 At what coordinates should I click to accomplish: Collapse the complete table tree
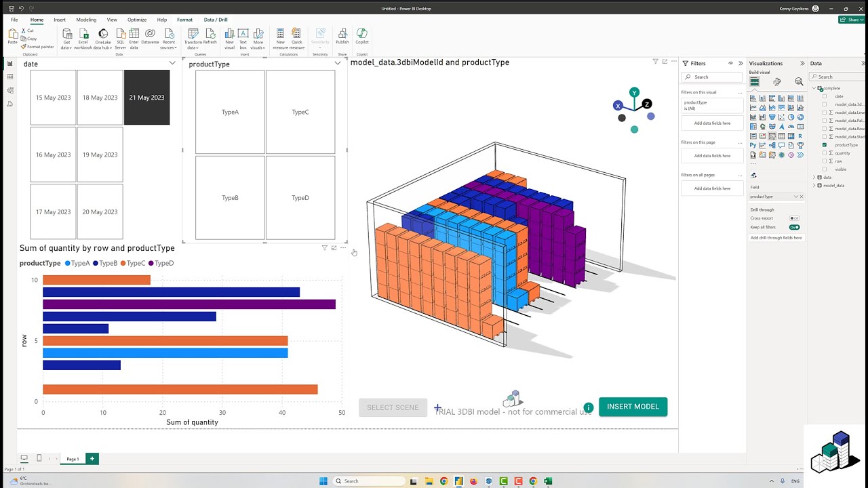coord(814,88)
